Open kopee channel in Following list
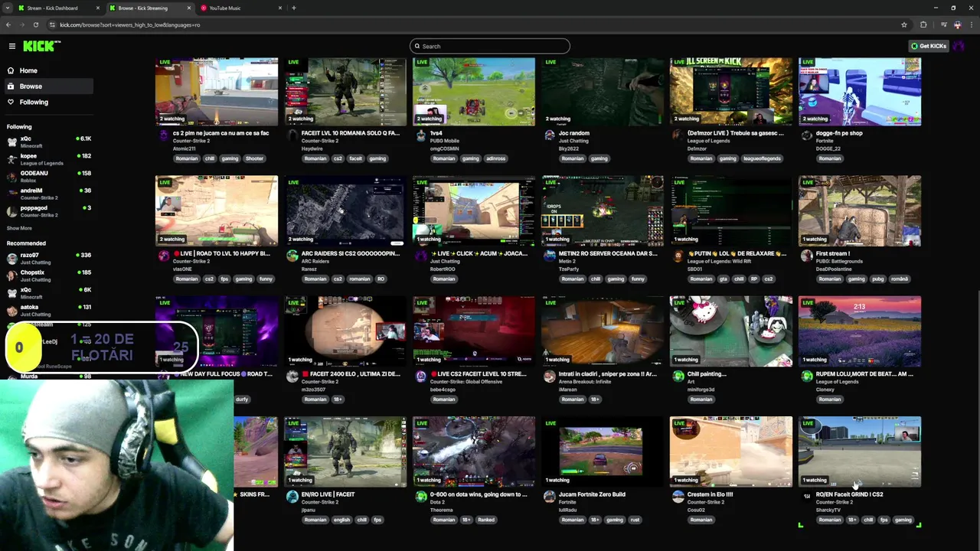980x551 pixels. pos(47,159)
